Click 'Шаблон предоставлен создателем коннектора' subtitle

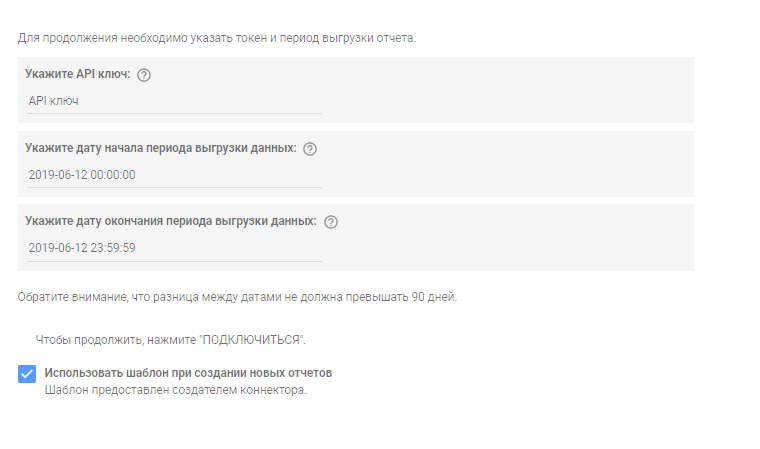(x=175, y=390)
